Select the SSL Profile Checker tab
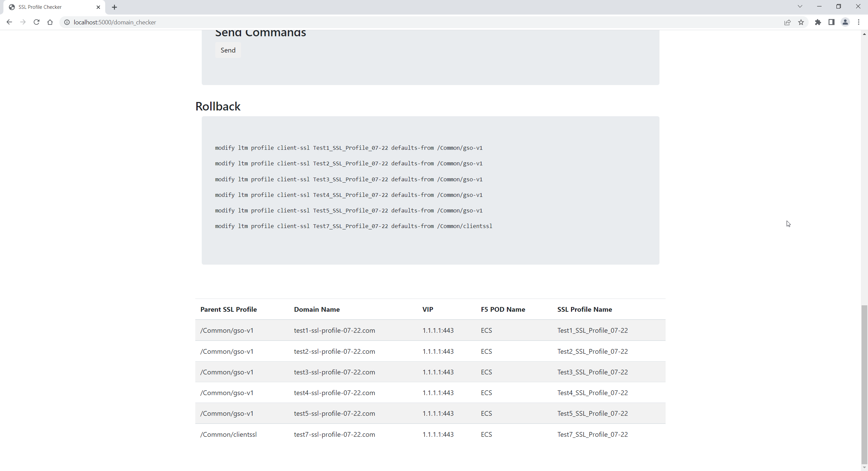This screenshot has height=471, width=868. tap(54, 7)
